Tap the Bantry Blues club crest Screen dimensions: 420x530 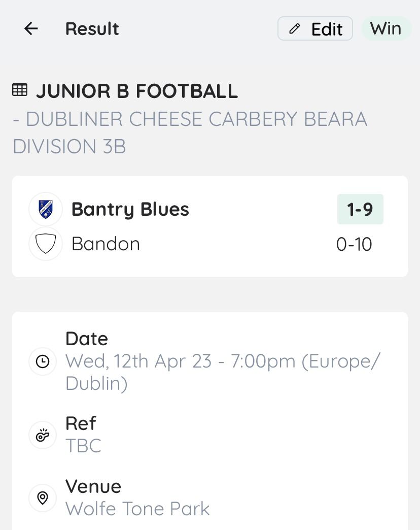[x=46, y=209]
